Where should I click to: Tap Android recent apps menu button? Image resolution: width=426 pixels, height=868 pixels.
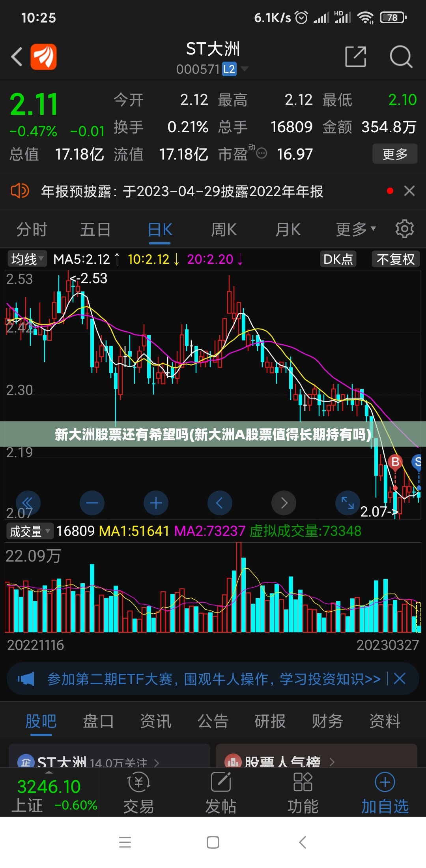point(125,842)
